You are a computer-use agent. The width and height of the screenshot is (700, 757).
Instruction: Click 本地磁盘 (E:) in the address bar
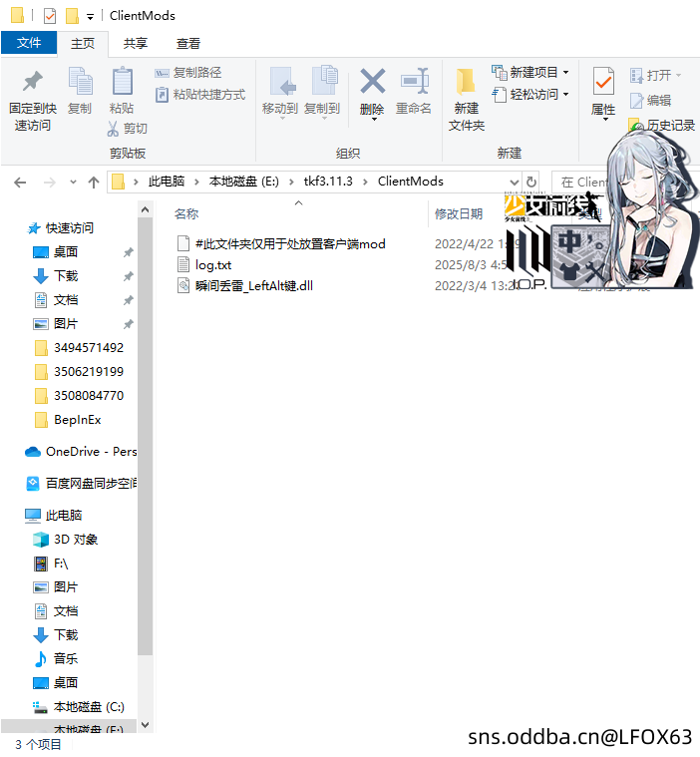pyautogui.click(x=243, y=182)
